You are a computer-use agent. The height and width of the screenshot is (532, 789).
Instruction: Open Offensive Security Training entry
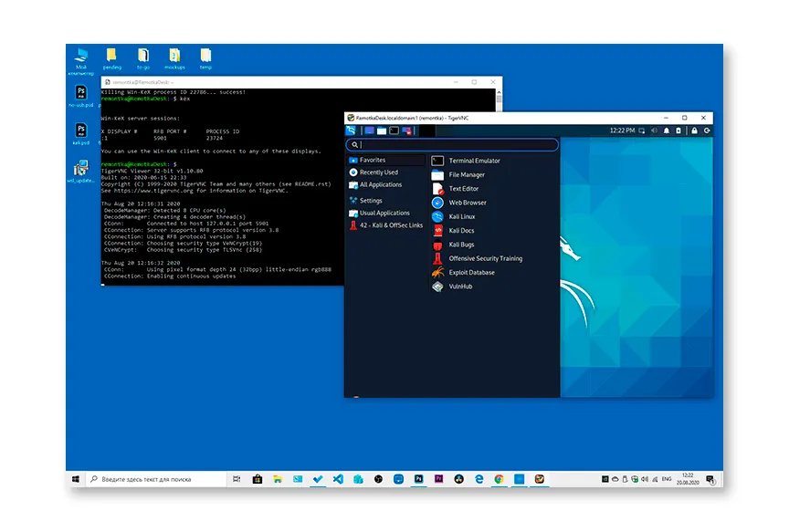point(494,258)
